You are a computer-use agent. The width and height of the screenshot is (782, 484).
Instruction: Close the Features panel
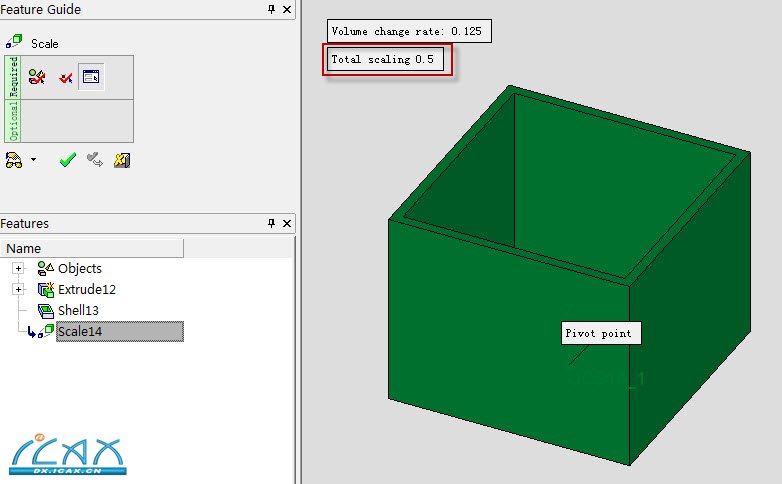(287, 223)
